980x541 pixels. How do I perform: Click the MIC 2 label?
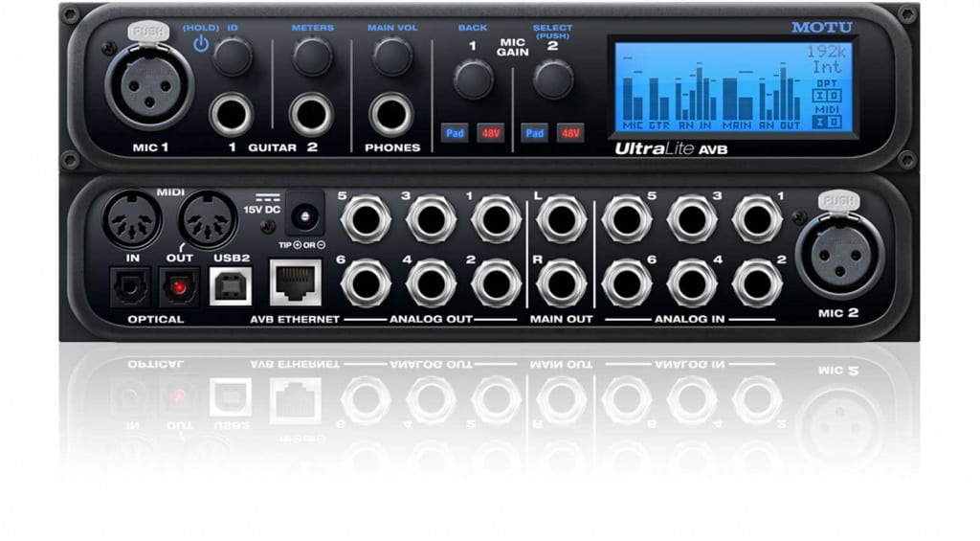pyautogui.click(x=838, y=313)
